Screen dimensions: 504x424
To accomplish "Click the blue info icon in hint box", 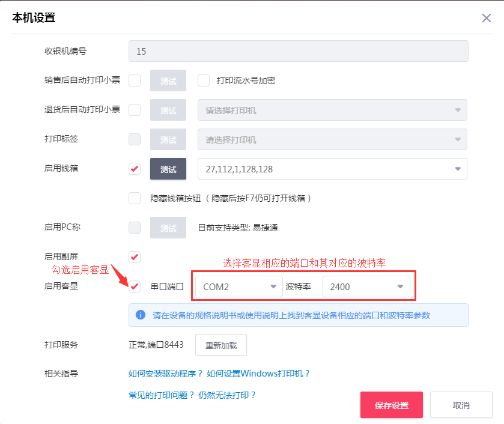I will [141, 315].
